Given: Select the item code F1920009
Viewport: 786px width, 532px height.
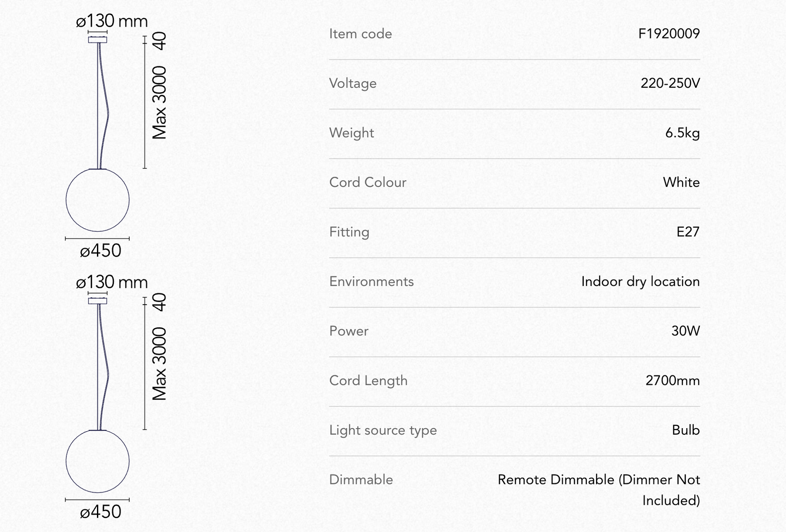Looking at the screenshot, I should point(669,34).
